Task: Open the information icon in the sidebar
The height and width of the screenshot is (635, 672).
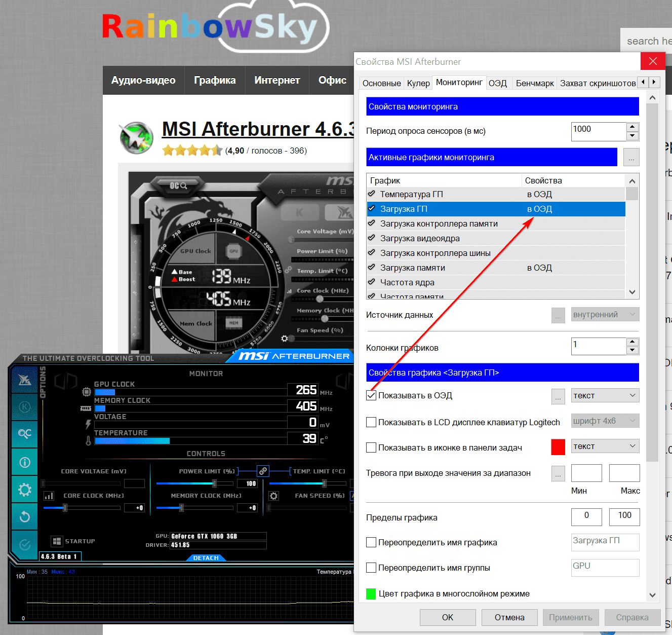Action: click(24, 462)
